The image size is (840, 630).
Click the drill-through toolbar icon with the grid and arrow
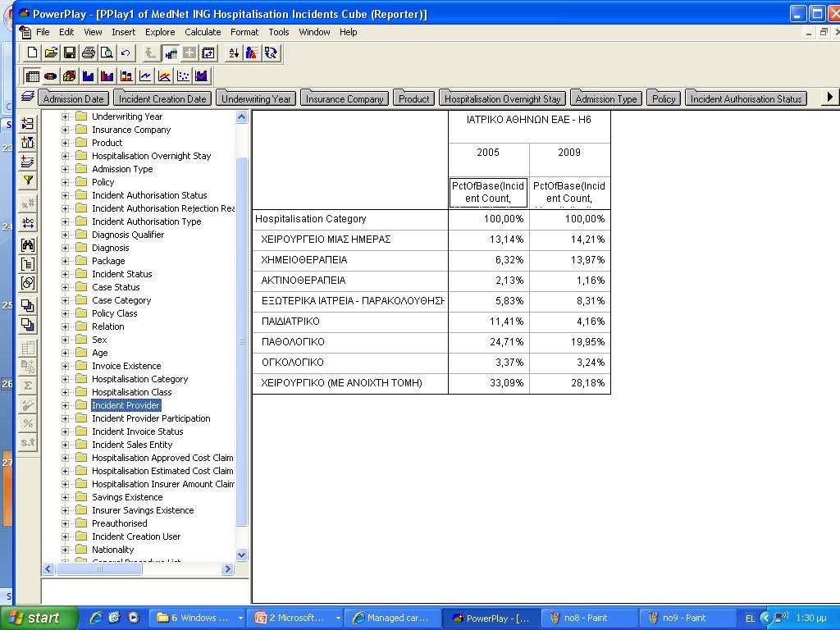pos(171,52)
